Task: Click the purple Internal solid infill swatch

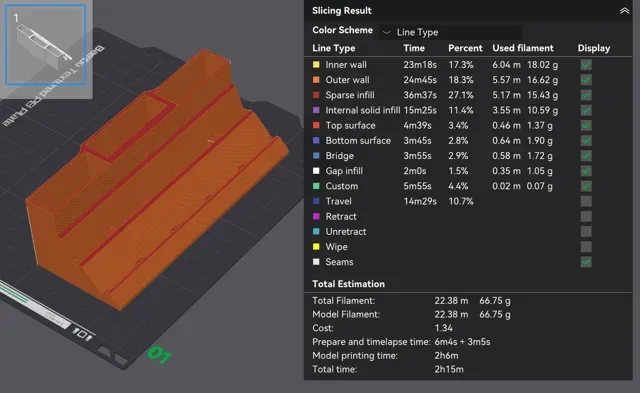Action: coord(316,110)
